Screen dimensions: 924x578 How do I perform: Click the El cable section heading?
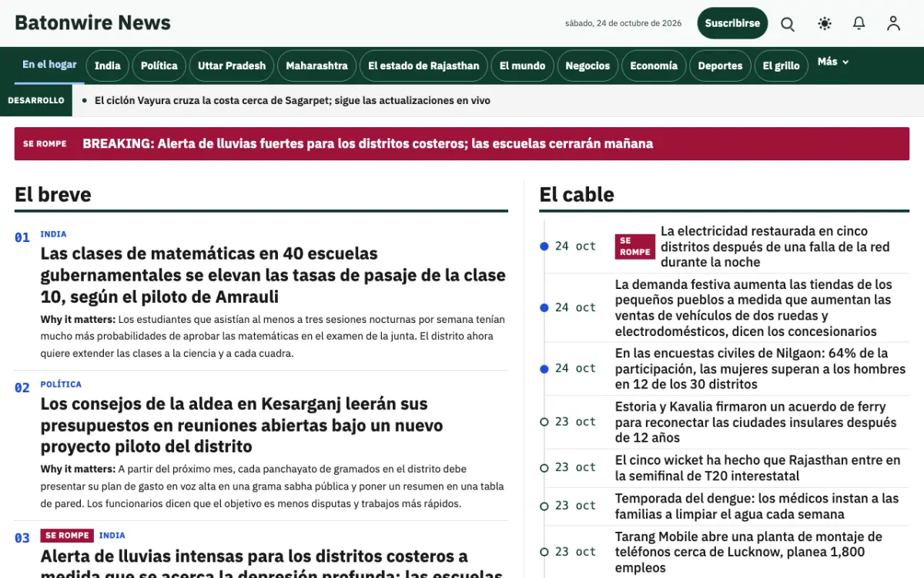point(577,195)
